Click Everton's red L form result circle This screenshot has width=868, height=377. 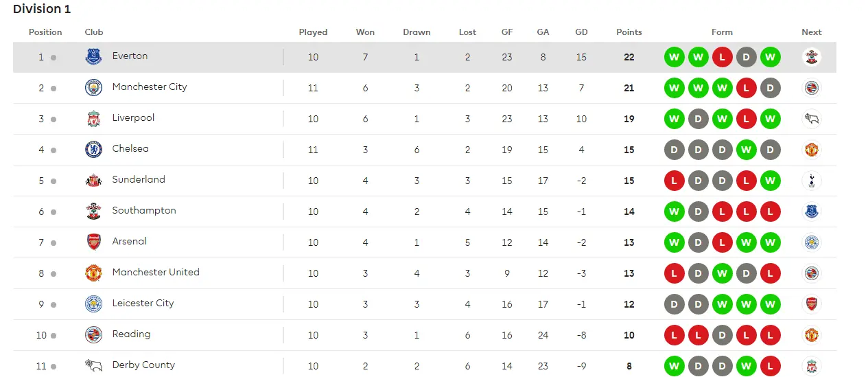pyautogui.click(x=722, y=57)
